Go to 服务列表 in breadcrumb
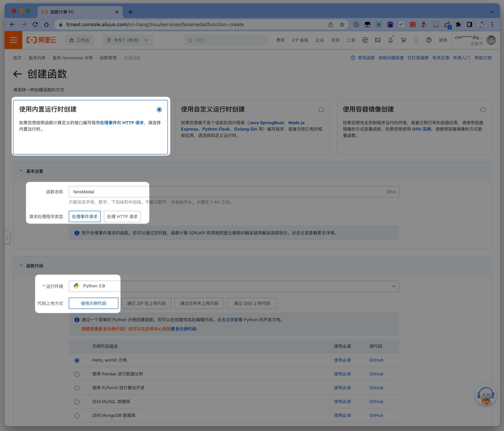The image size is (504, 431). click(37, 58)
